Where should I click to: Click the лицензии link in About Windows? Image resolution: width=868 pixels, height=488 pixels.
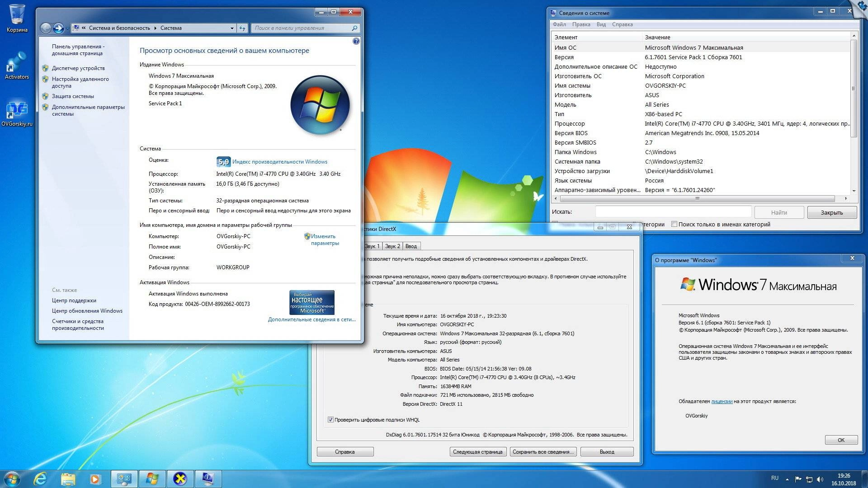tap(722, 401)
